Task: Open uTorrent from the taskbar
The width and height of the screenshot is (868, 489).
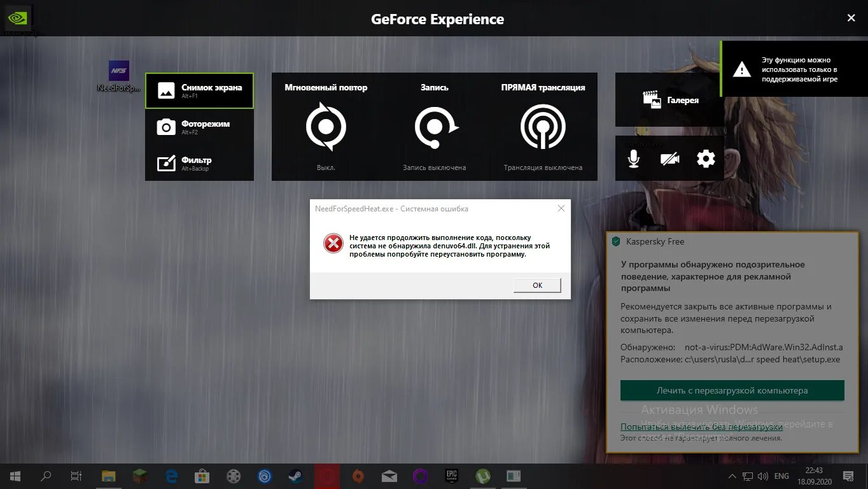Action: coord(483,476)
